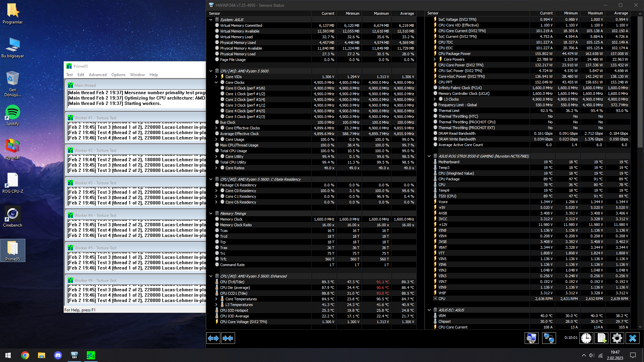
Task: Switch to the HWiNFO taskbar icon
Action: point(74,355)
